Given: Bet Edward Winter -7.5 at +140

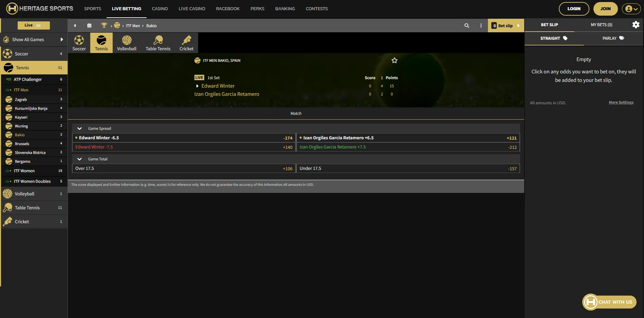Looking at the screenshot, I should pos(184,147).
